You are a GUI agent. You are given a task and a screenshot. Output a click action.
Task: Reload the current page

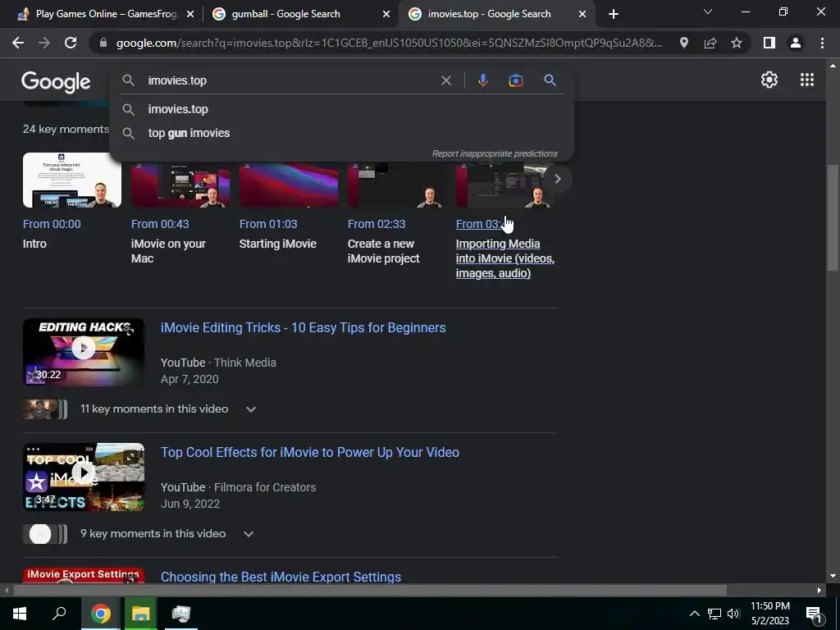coord(71,43)
